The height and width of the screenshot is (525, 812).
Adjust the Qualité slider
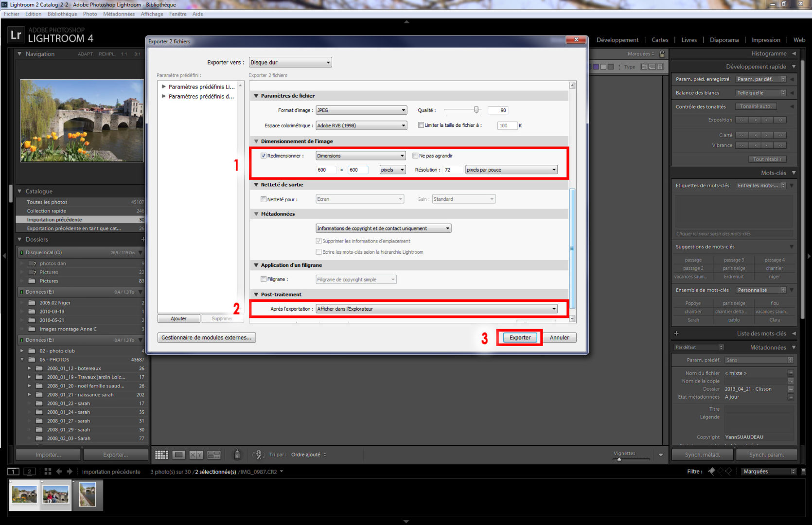(x=476, y=110)
